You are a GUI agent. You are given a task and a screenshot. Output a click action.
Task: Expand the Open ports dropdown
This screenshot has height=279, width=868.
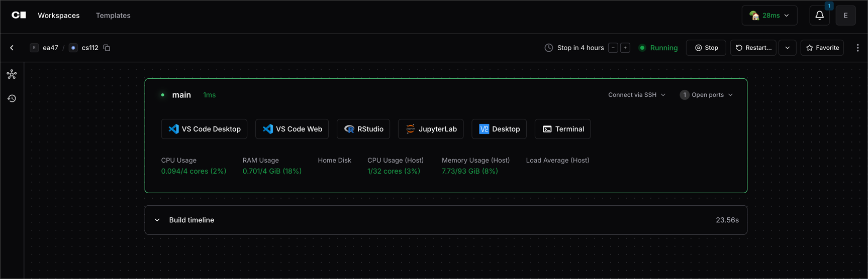pyautogui.click(x=706, y=95)
